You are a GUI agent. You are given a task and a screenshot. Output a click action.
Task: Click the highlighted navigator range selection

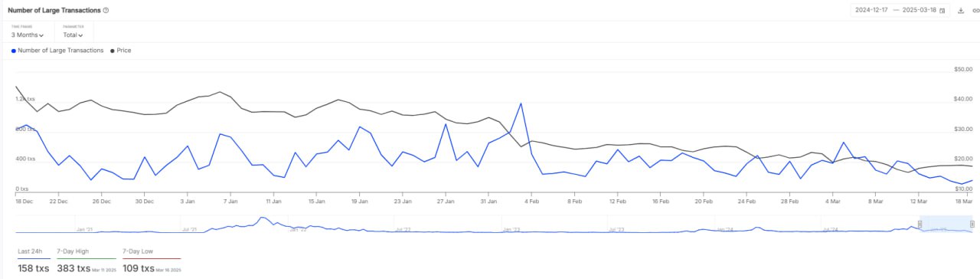pyautogui.click(x=946, y=224)
